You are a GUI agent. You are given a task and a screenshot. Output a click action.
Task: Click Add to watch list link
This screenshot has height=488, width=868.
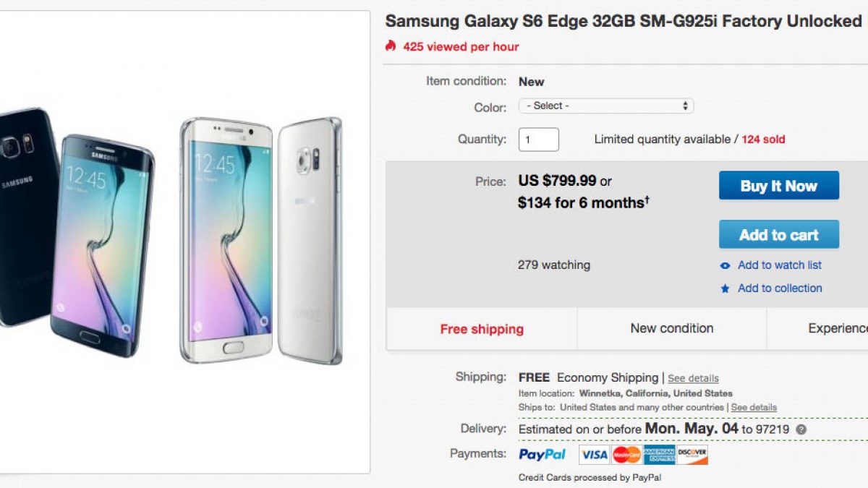point(779,265)
